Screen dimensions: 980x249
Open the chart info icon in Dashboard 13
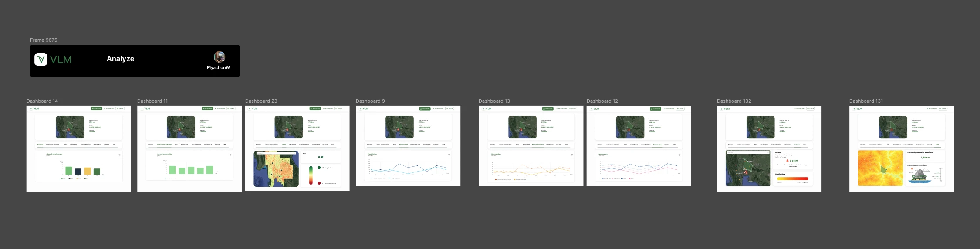pos(572,155)
